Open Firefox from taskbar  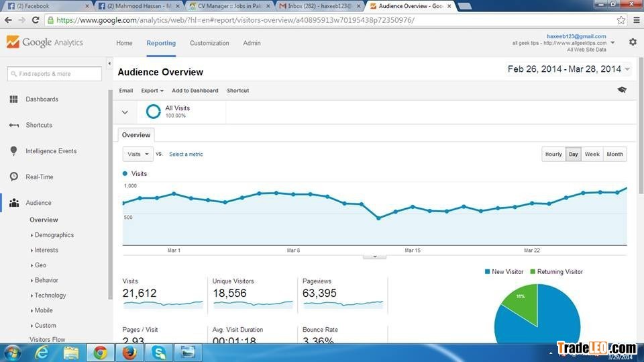(x=129, y=353)
